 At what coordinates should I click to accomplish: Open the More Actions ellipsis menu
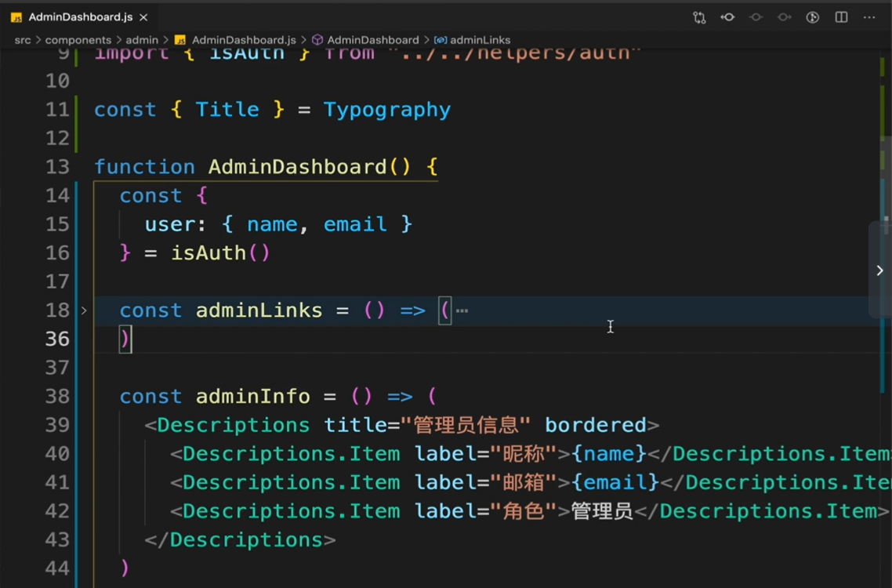click(869, 18)
